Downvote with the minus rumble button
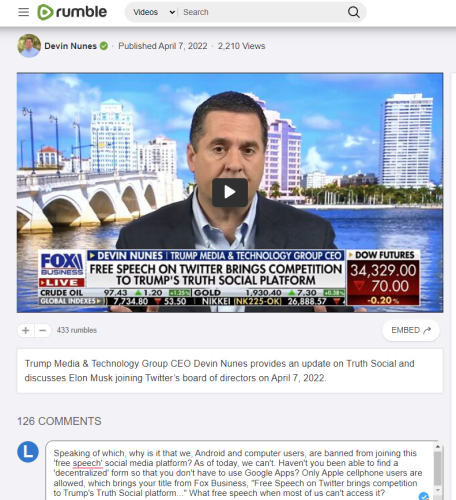 43,330
